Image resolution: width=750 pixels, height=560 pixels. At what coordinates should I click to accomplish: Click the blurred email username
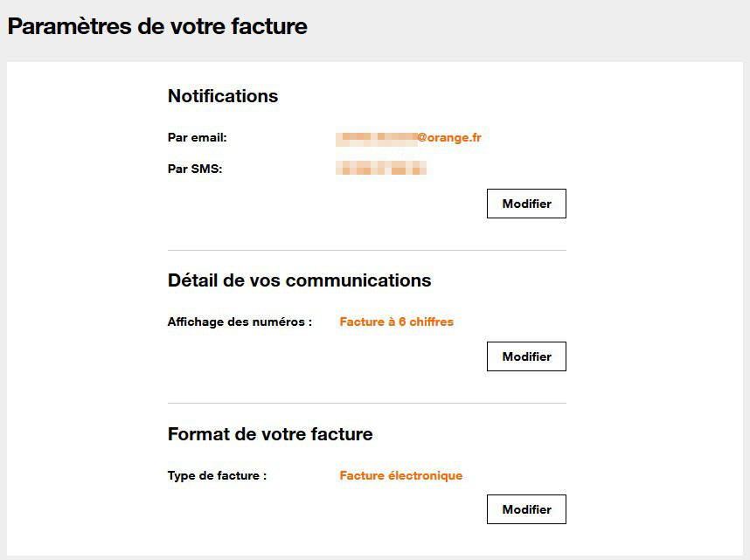pos(376,138)
